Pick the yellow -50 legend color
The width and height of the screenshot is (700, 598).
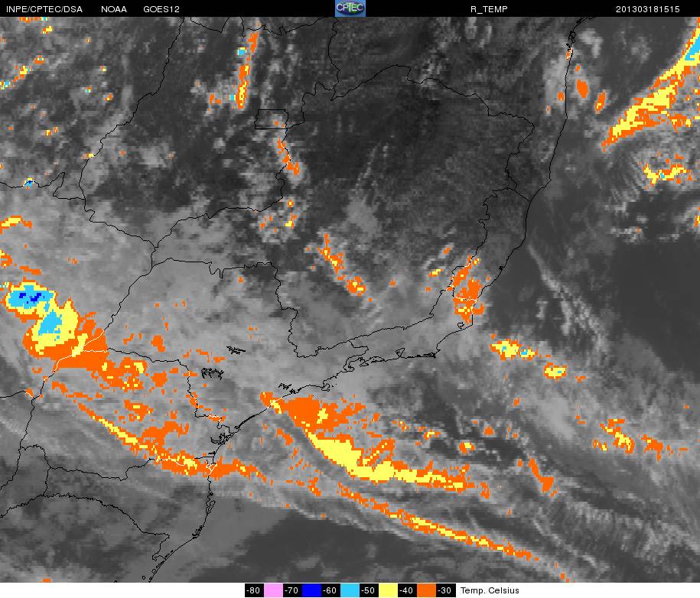[388, 590]
